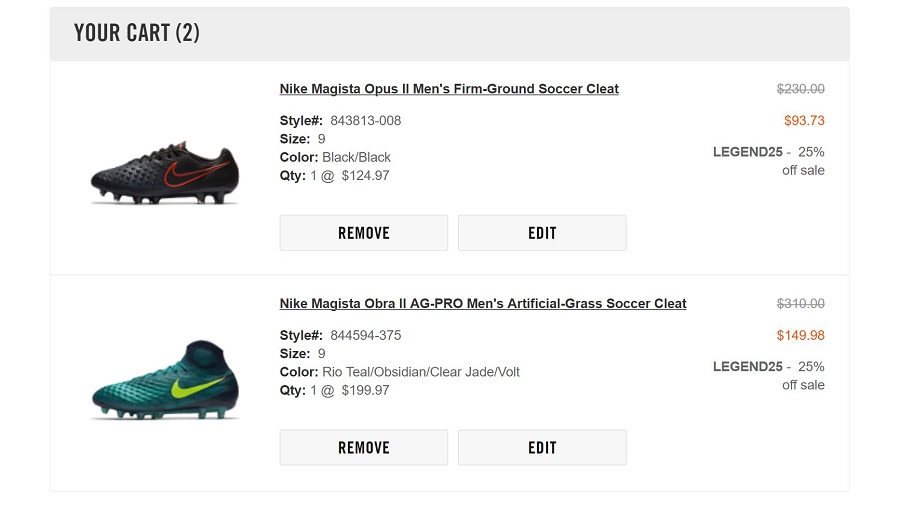Viewport: 900px width, 505px height.
Task: Edit the Magista Opus II cart item
Action: click(x=542, y=233)
